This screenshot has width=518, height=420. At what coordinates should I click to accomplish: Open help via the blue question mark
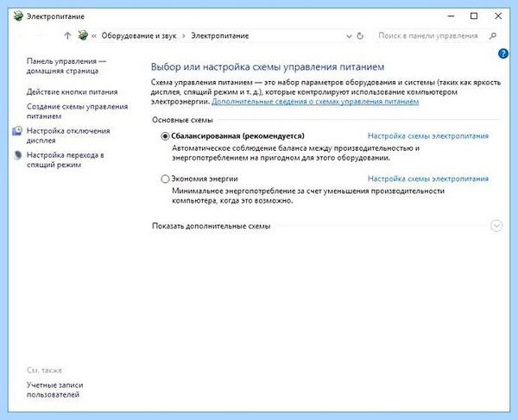point(503,53)
